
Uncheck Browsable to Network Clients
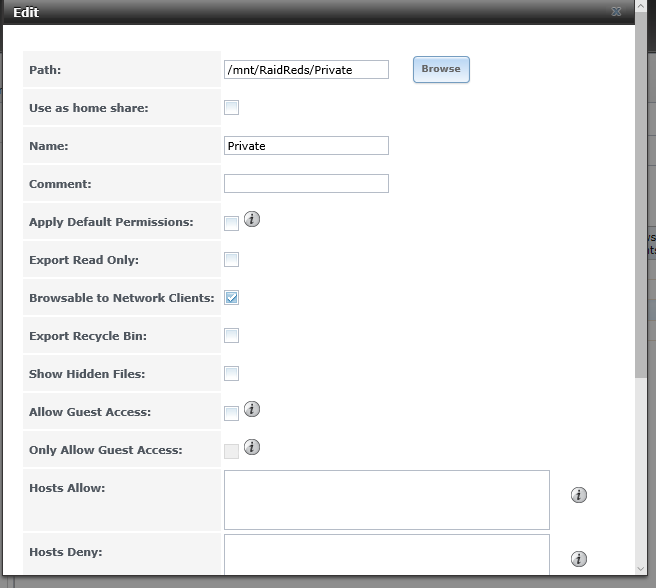231,298
